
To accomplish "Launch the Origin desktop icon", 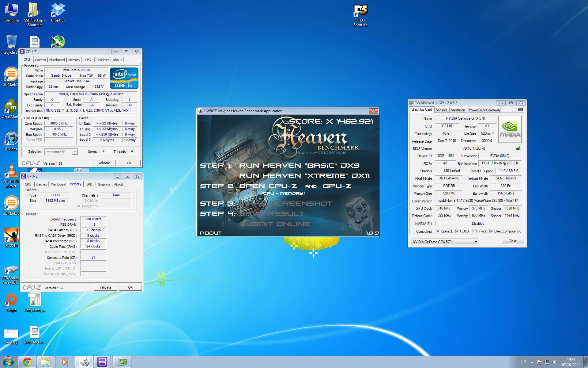I will 11,302.
